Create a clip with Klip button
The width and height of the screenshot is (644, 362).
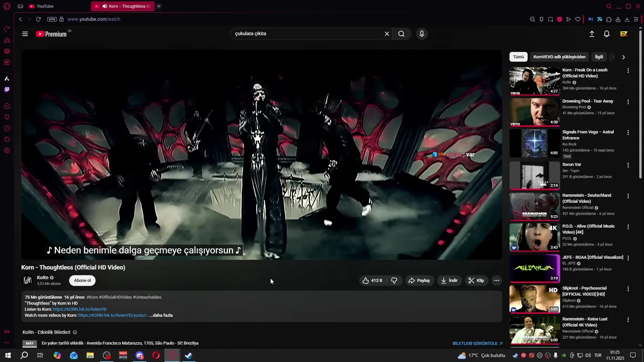click(476, 281)
